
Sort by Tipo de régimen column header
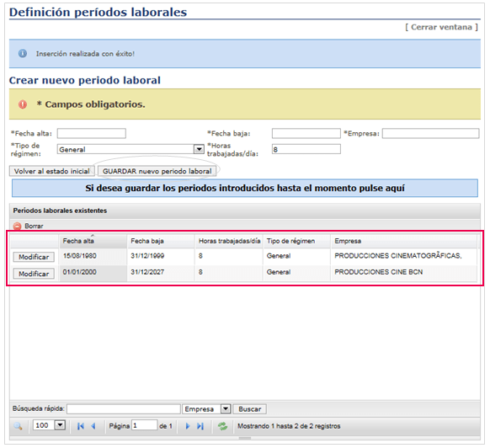point(296,241)
